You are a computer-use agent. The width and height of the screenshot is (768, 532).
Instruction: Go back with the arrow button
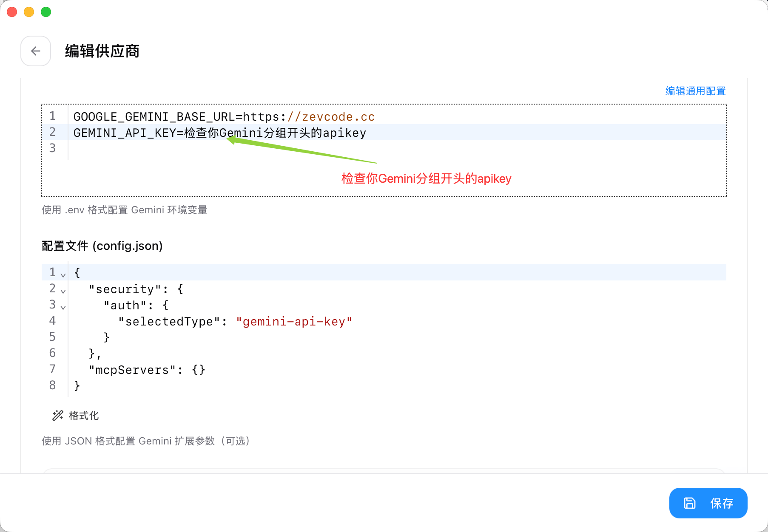36,51
